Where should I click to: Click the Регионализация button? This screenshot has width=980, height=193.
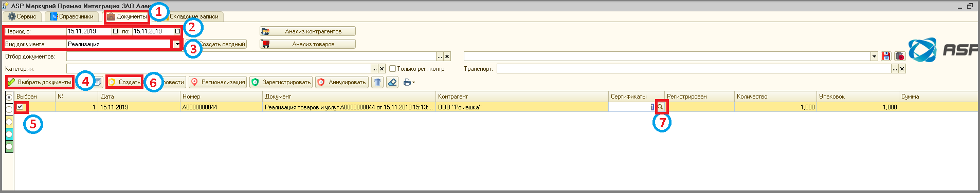coord(218,82)
